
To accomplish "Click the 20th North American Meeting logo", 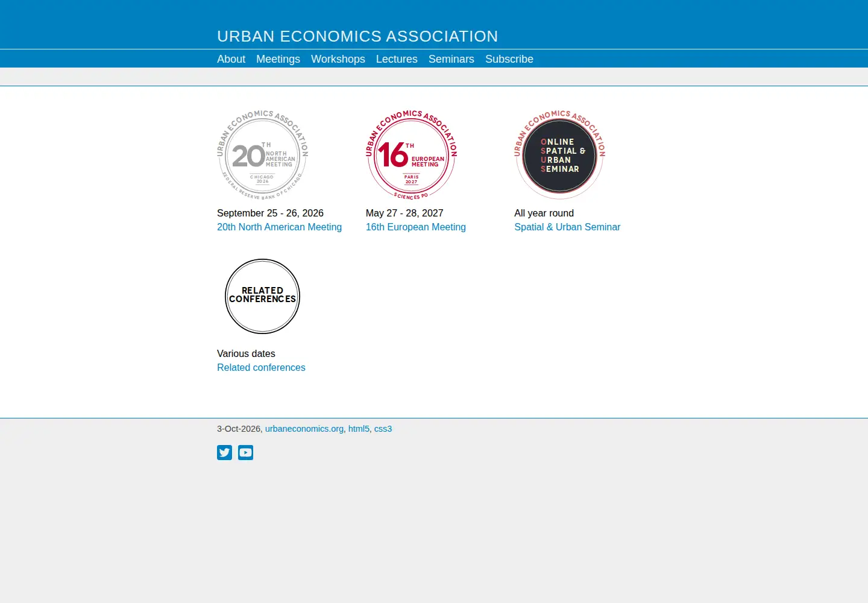I will [x=262, y=155].
